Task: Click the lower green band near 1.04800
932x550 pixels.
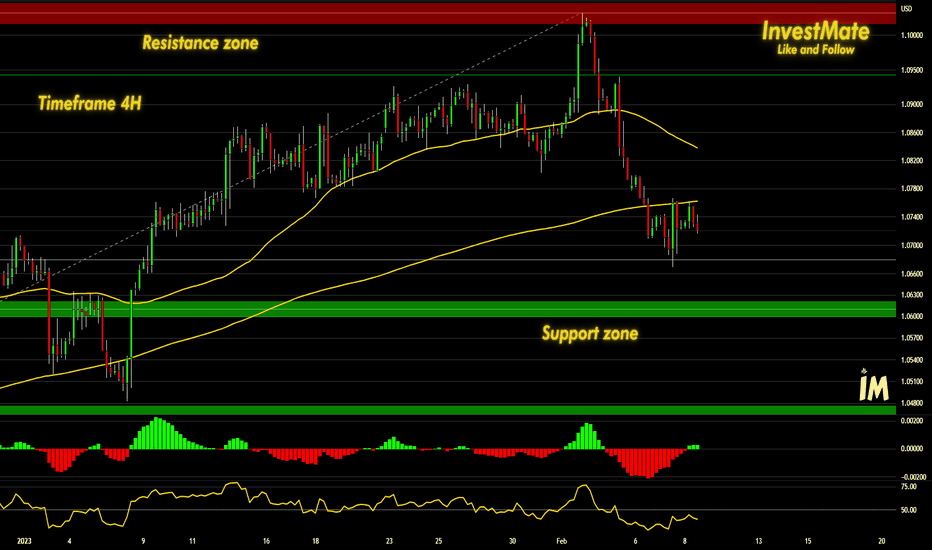Action: pos(448,410)
